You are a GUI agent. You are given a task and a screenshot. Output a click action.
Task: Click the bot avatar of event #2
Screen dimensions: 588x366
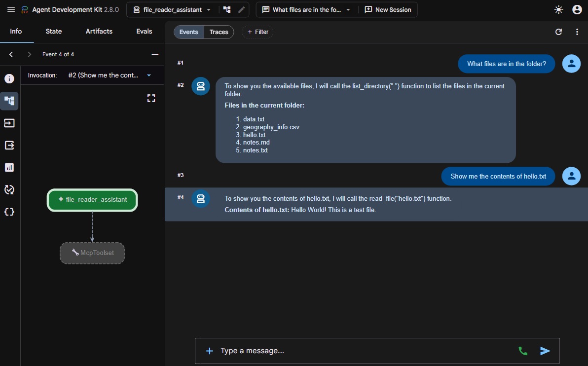tap(201, 86)
